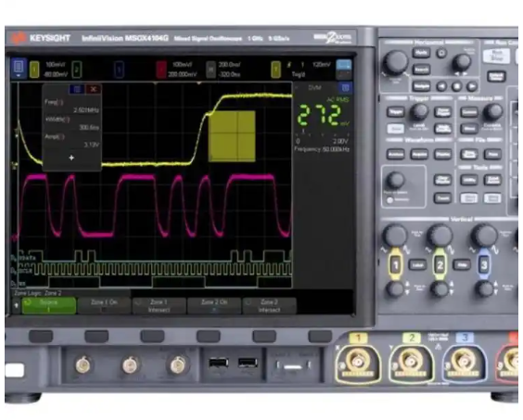This screenshot has height=420, width=523.
Task: Push the Utility button in Tools section
Action: point(469,180)
